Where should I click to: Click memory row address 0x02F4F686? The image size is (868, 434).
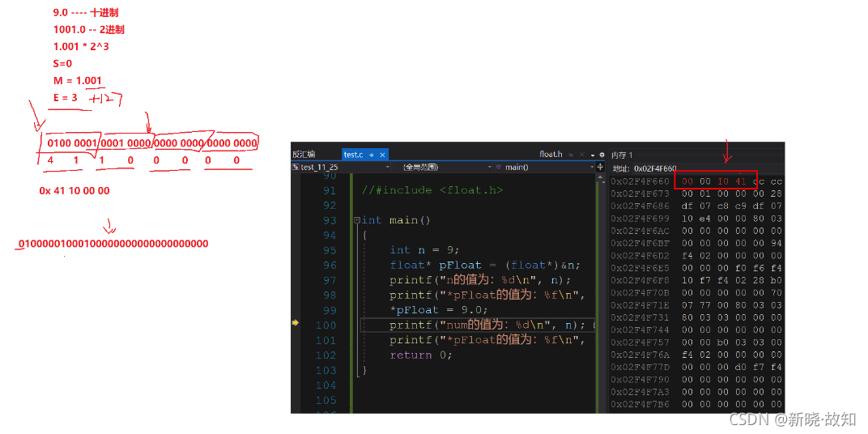(x=640, y=206)
